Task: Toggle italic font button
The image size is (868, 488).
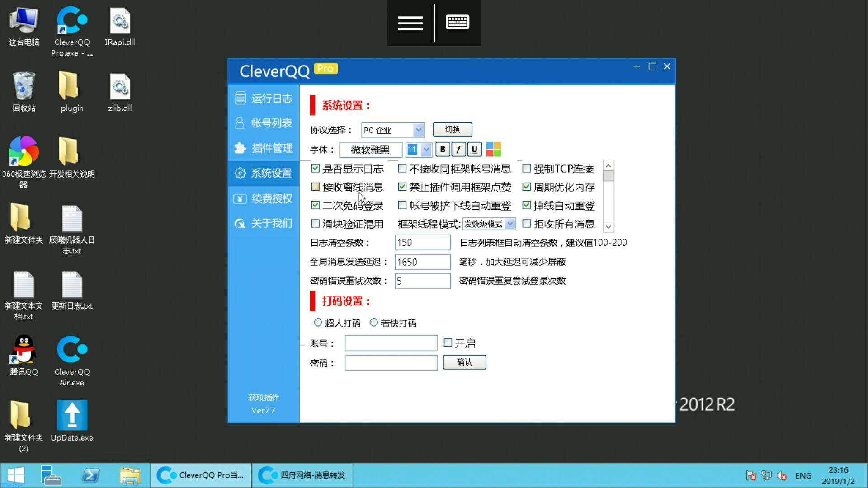Action: coord(458,150)
